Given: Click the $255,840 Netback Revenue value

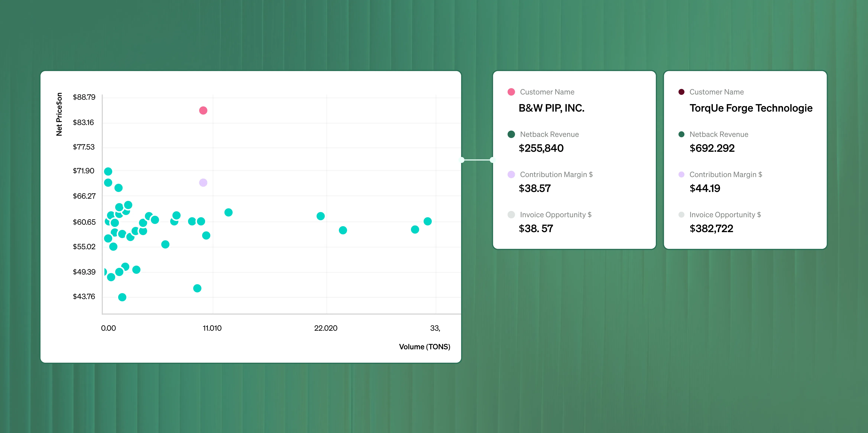Looking at the screenshot, I should tap(541, 148).
